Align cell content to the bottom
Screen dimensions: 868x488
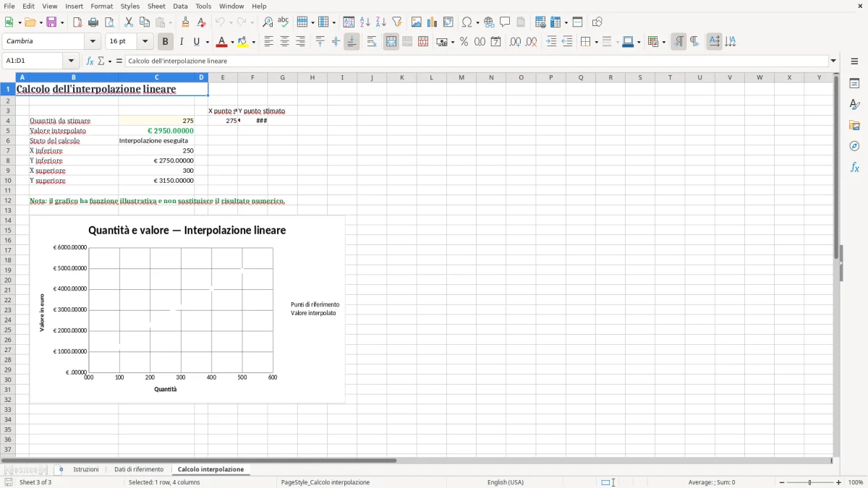(352, 42)
